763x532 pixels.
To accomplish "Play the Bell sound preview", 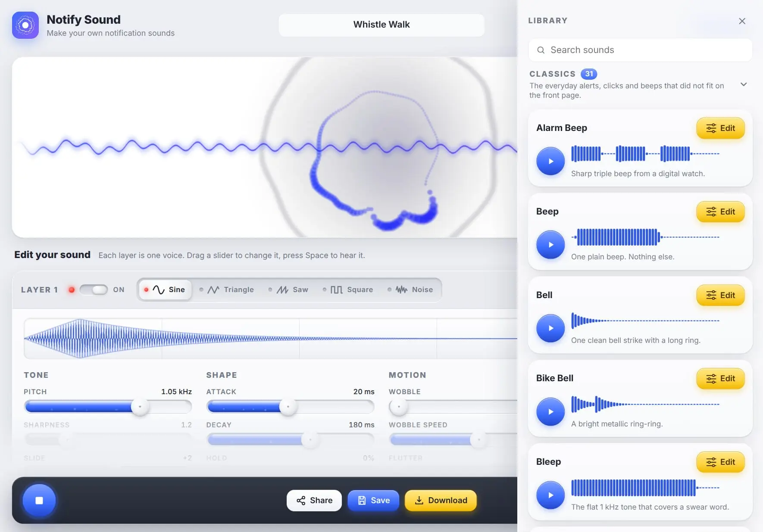I will 550,328.
